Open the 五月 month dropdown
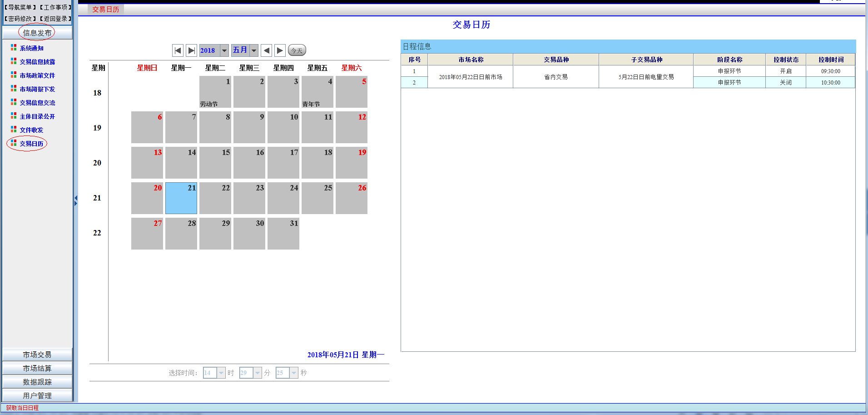Viewport: 868px width, 415px height. pos(254,50)
